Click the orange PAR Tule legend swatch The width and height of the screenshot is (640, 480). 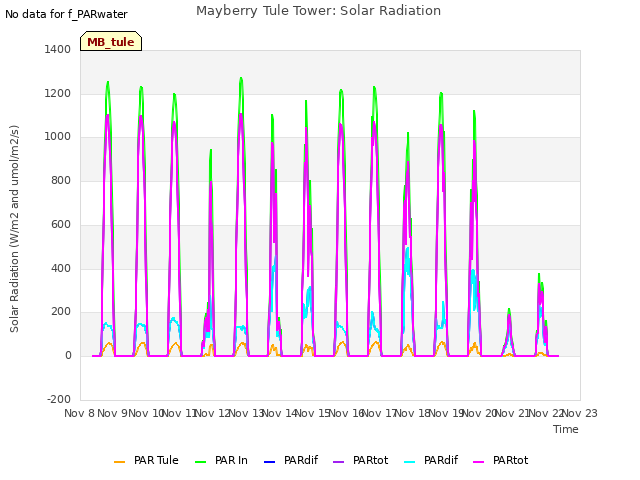point(120,462)
